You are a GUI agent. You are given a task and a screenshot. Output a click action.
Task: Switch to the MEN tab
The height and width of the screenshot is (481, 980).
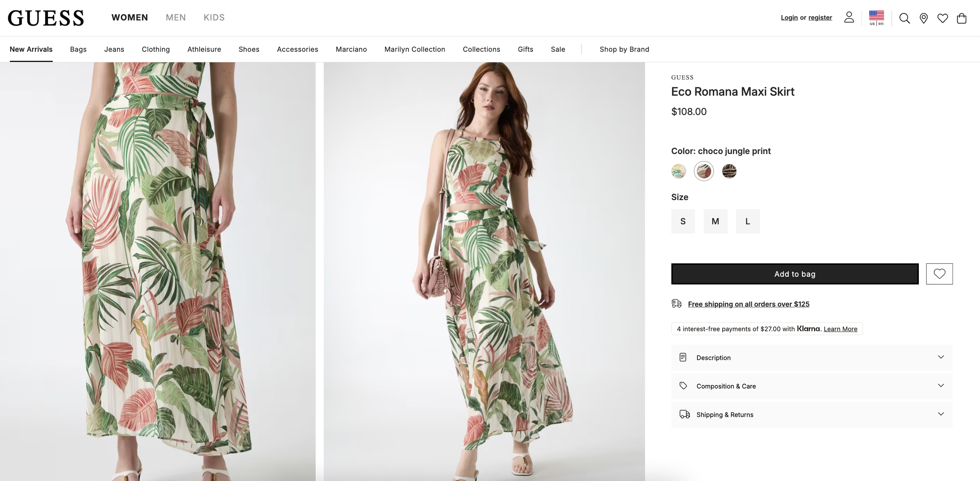176,17
